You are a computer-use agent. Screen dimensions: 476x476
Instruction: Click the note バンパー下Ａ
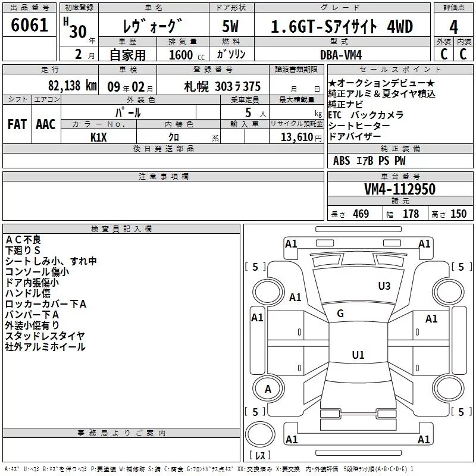(x=32, y=315)
